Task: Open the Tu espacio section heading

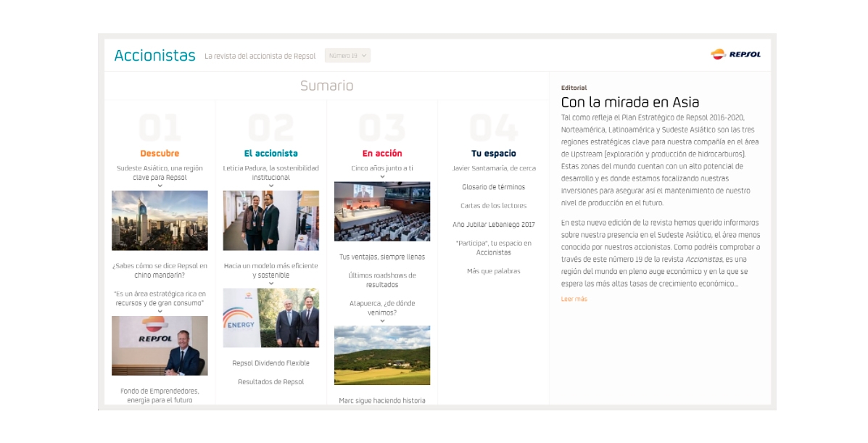Action: pos(493,154)
